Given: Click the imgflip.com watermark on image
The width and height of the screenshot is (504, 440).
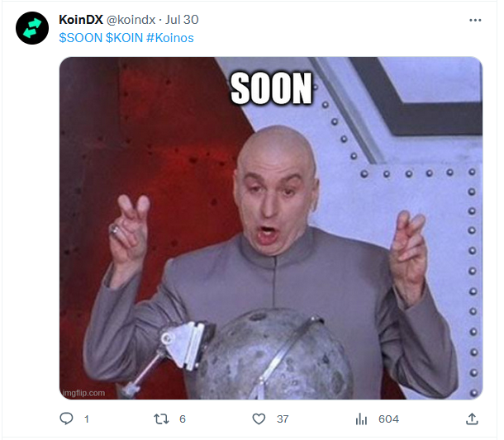Looking at the screenshot, I should click(83, 393).
